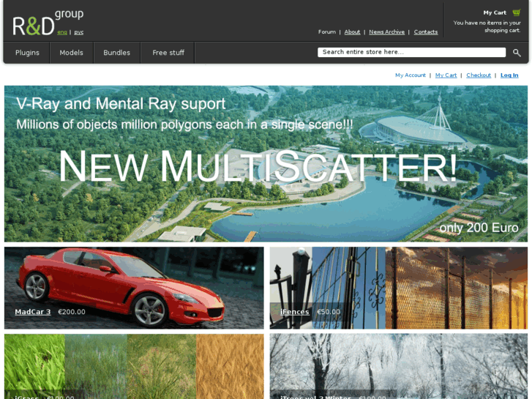Viewport: 532px width, 399px height.
Task: Click the My Cart heading in header
Action: [495, 12]
